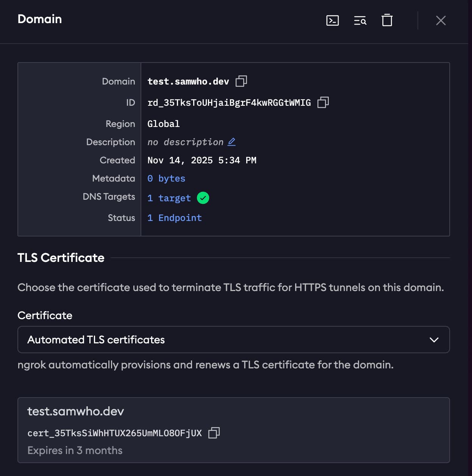Copy the domain ID
Viewport: 472px width, 476px height.
click(322, 102)
